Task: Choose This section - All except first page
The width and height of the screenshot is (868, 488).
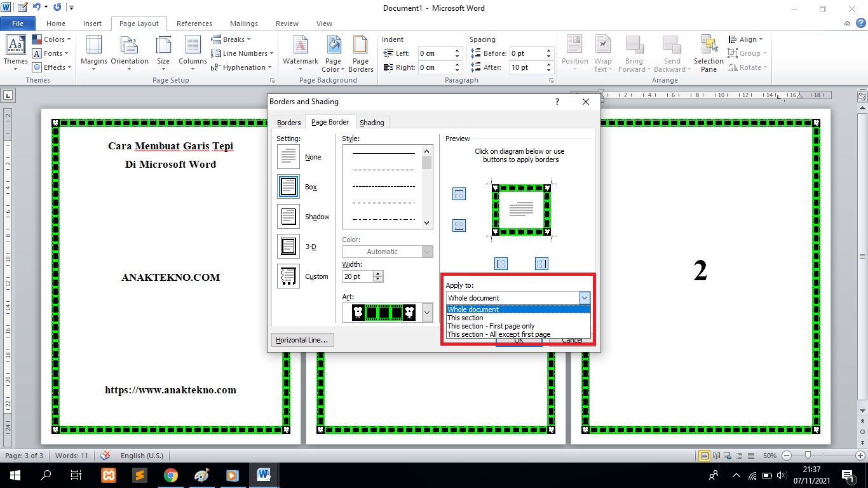Action: (x=519, y=334)
